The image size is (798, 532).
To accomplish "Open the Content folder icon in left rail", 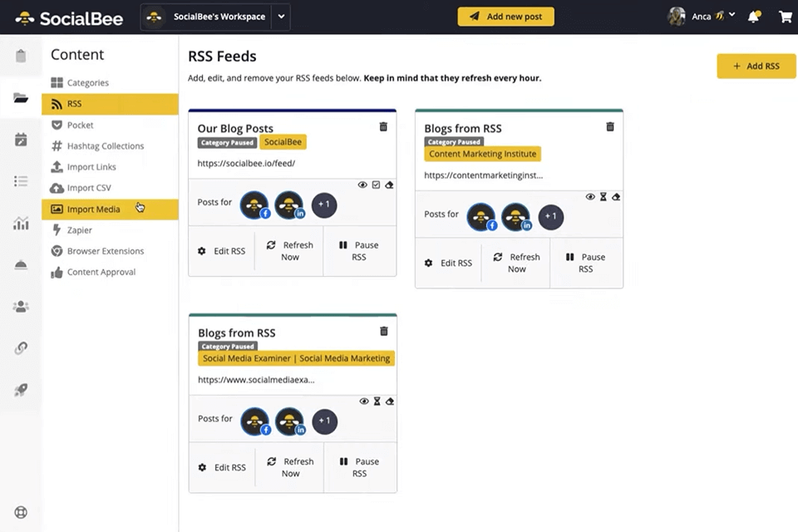I will pos(21,98).
